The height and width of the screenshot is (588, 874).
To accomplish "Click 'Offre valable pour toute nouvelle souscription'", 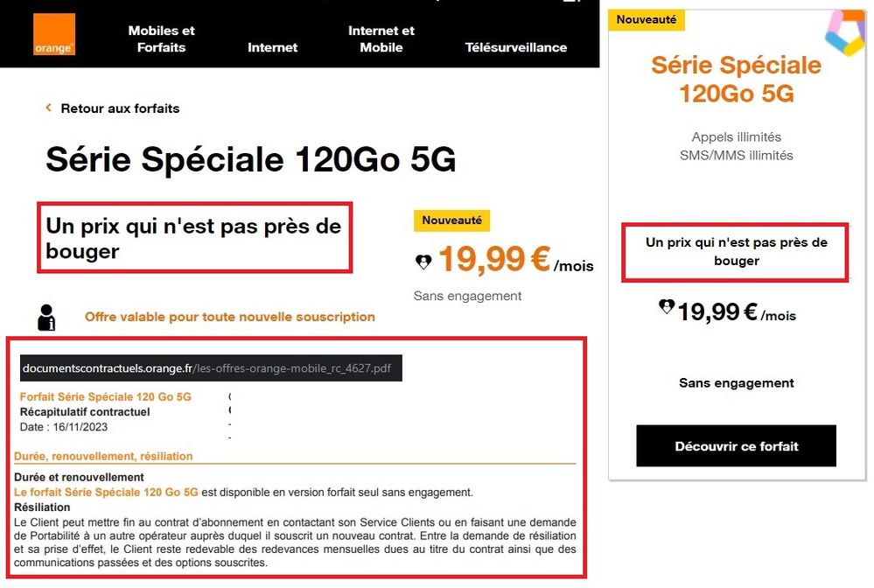I will pos(229,317).
